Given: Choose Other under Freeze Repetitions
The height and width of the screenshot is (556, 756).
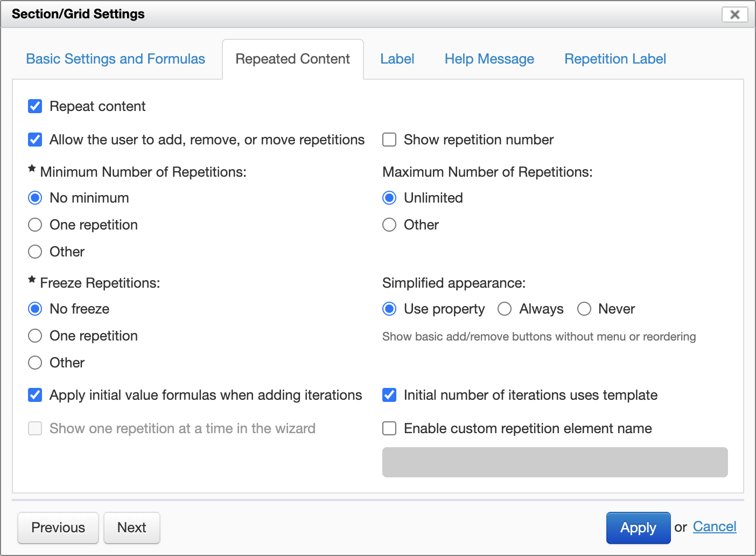Looking at the screenshot, I should coord(35,363).
